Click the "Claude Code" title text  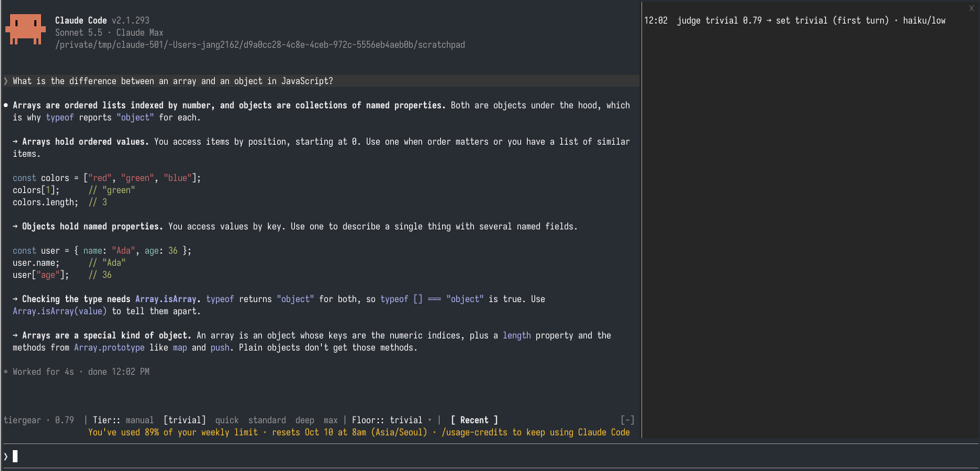pos(81,20)
